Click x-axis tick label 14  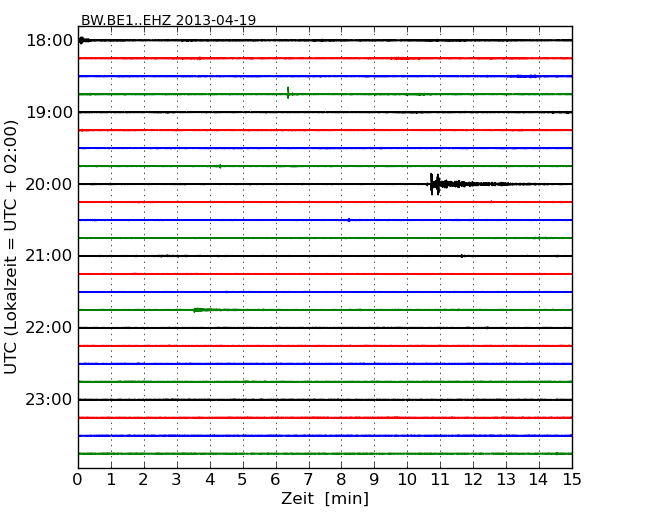pyautogui.click(x=539, y=480)
